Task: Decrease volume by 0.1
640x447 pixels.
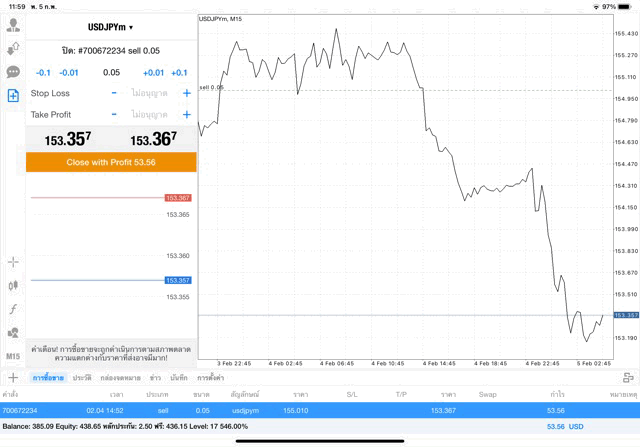Action: (43, 73)
